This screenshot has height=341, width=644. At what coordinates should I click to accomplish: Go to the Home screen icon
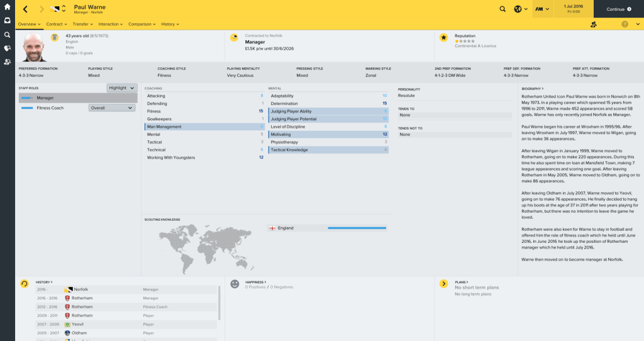point(7,7)
